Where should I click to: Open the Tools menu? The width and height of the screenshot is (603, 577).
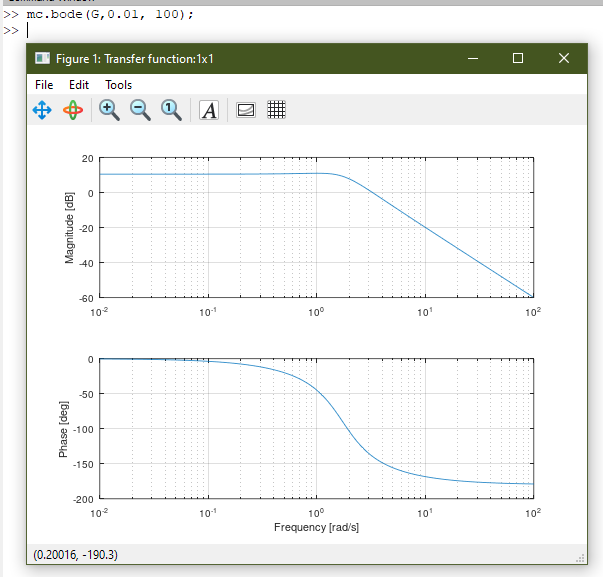(x=118, y=85)
